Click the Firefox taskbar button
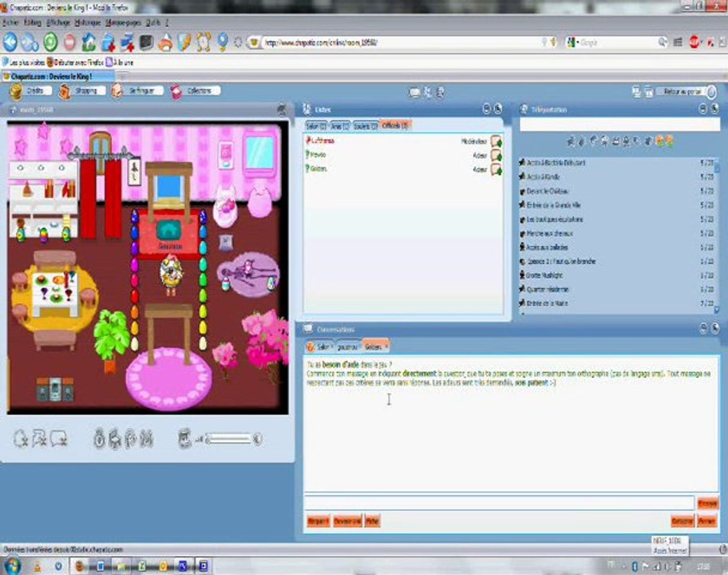The image size is (728, 575). (x=80, y=566)
